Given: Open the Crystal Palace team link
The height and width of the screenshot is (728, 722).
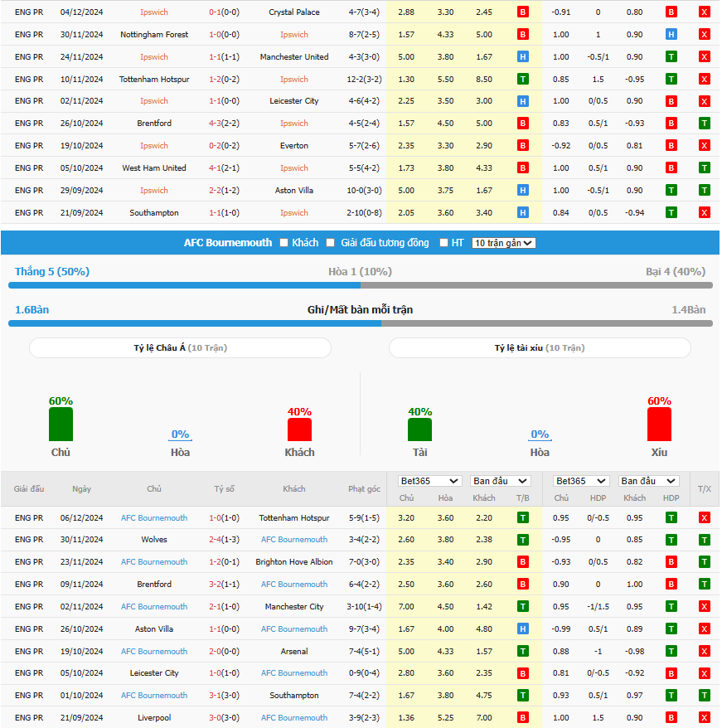Looking at the screenshot, I should click(294, 12).
